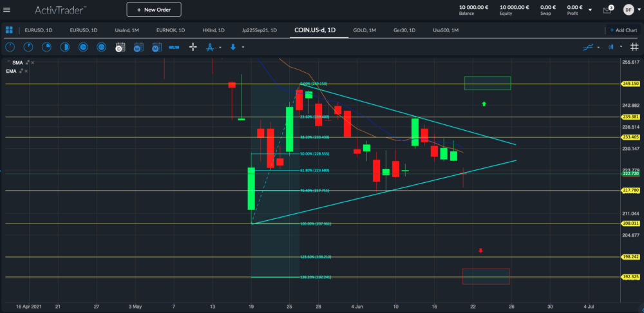The image size is (644, 313).
Task: Click the 239.381 price label on axis
Action: pyautogui.click(x=631, y=117)
